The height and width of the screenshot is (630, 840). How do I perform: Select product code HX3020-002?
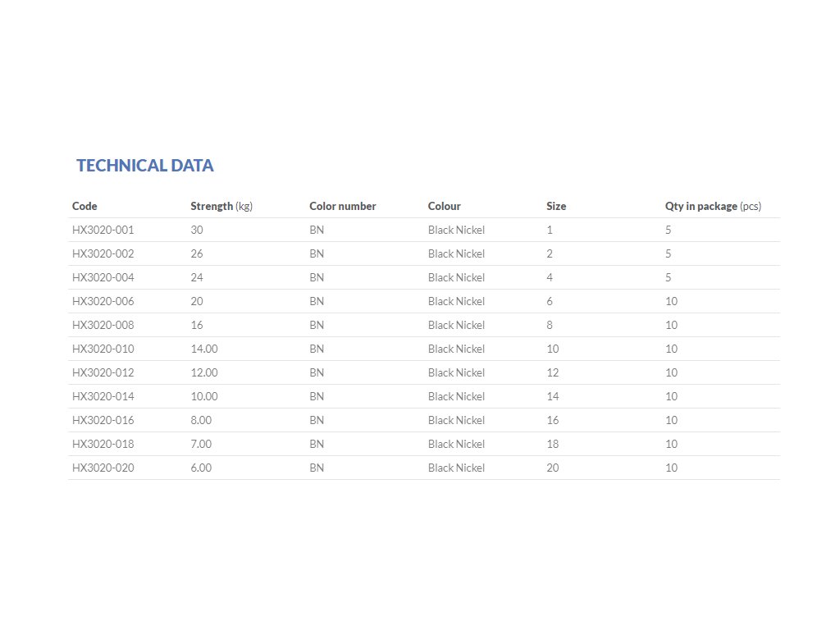[x=103, y=253]
